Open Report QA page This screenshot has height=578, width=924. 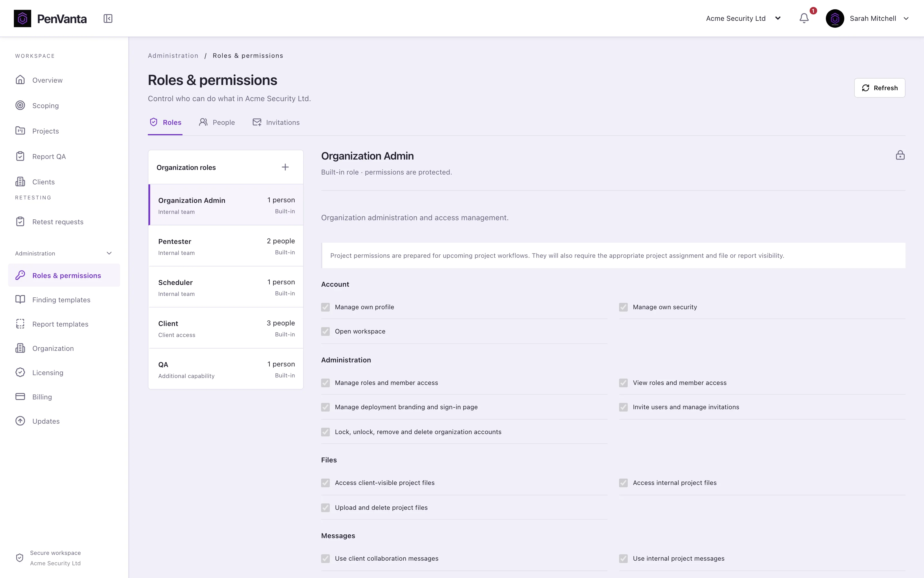click(x=64, y=156)
